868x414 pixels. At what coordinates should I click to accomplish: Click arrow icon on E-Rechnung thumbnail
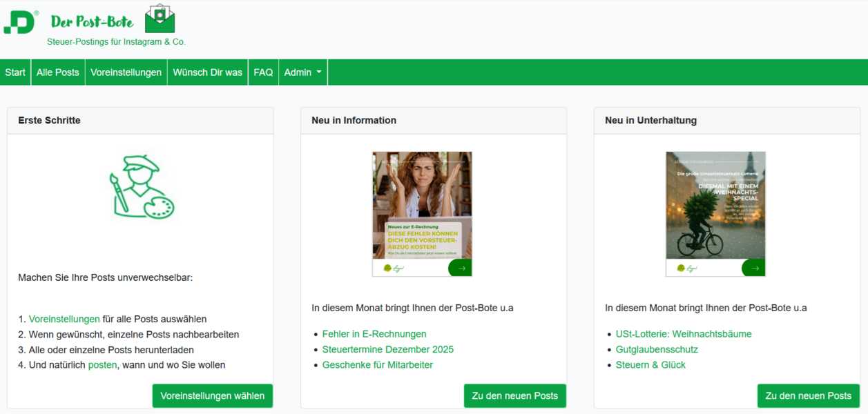(x=460, y=268)
